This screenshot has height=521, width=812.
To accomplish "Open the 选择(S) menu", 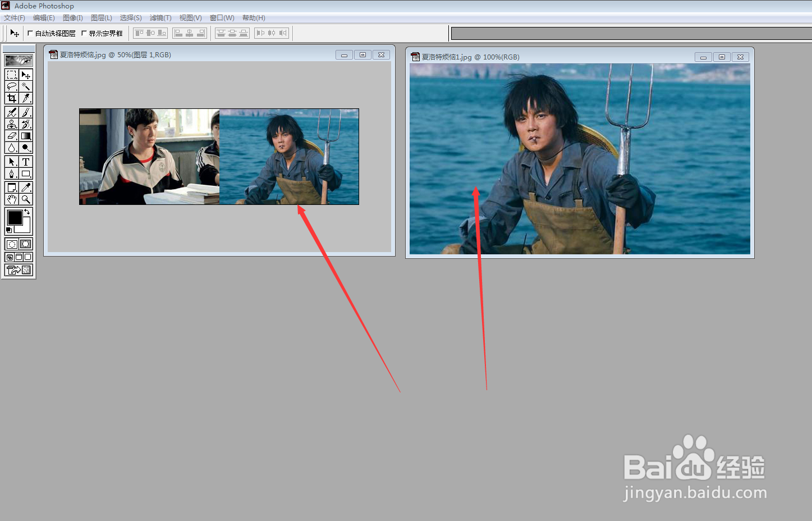I will (131, 18).
